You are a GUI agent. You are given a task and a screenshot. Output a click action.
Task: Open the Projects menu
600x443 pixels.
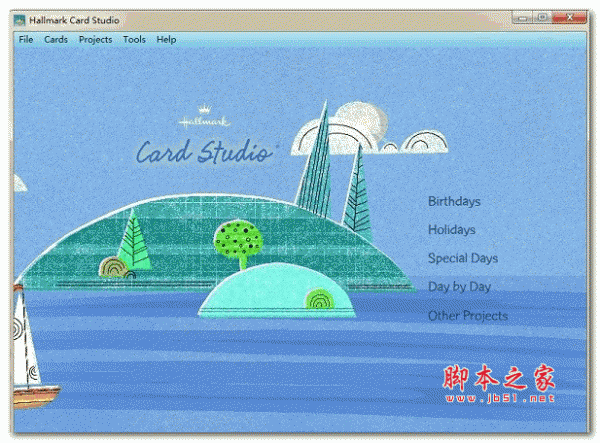tap(95, 40)
